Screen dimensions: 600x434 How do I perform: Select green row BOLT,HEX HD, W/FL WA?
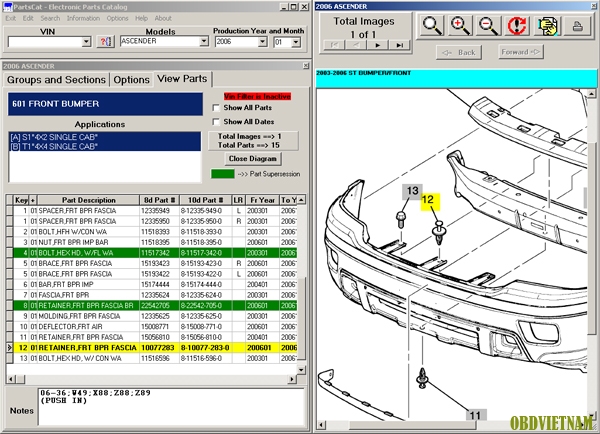click(x=155, y=253)
